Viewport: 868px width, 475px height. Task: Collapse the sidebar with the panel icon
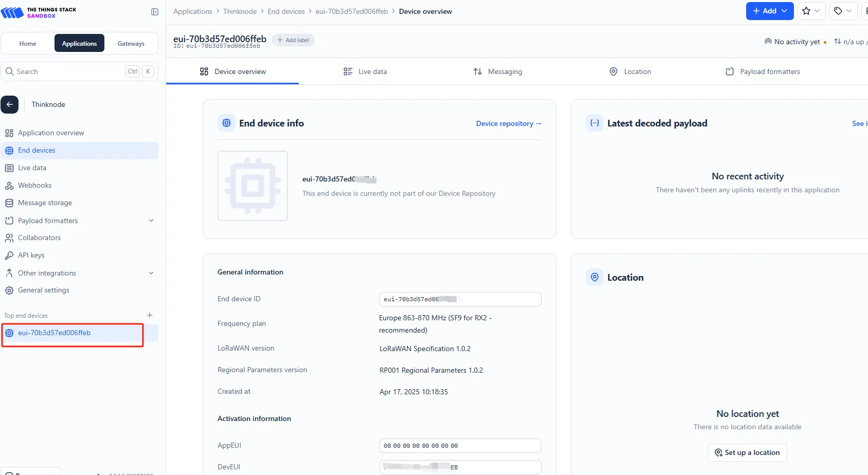pyautogui.click(x=155, y=12)
